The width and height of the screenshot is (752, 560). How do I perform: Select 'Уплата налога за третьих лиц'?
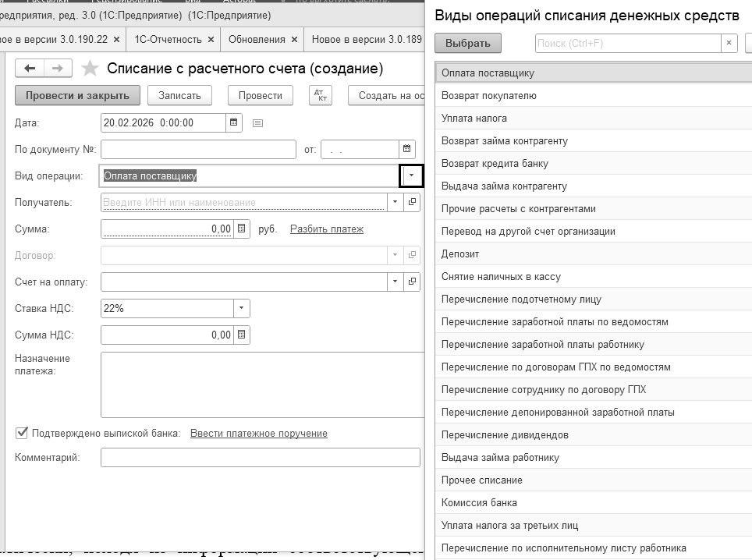point(594,525)
